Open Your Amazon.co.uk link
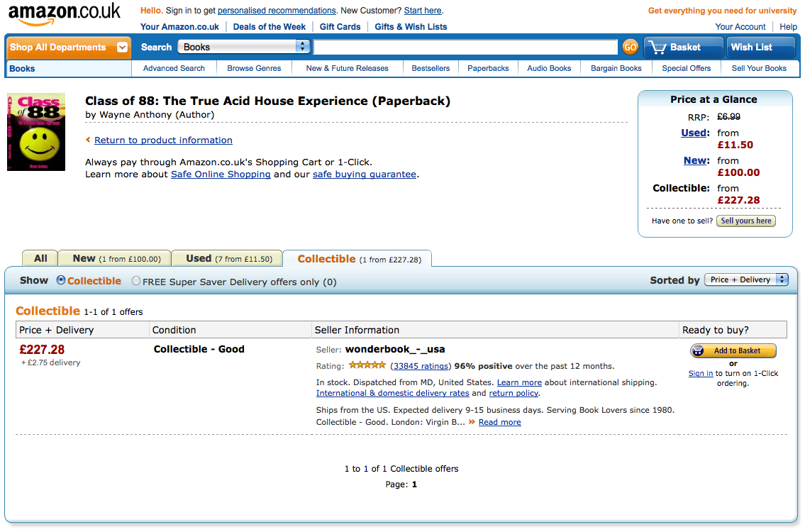Screen dimensions: 805x532 (x=179, y=27)
